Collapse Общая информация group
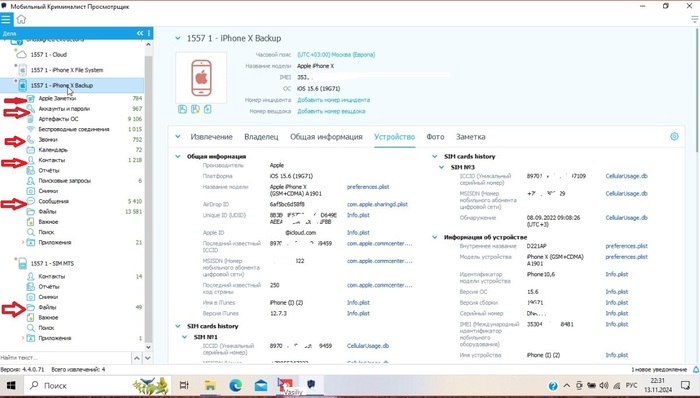Screen dimensions: 700x398 pos(178,157)
